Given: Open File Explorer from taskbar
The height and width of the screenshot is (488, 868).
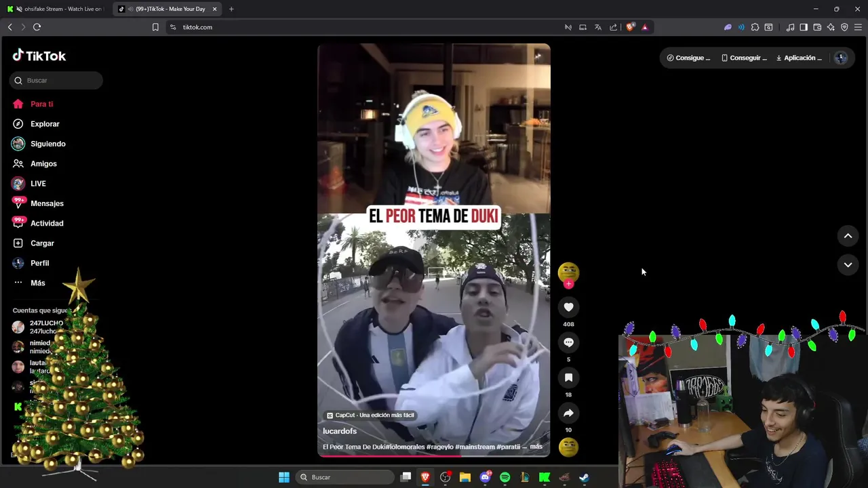Looking at the screenshot, I should tap(465, 477).
